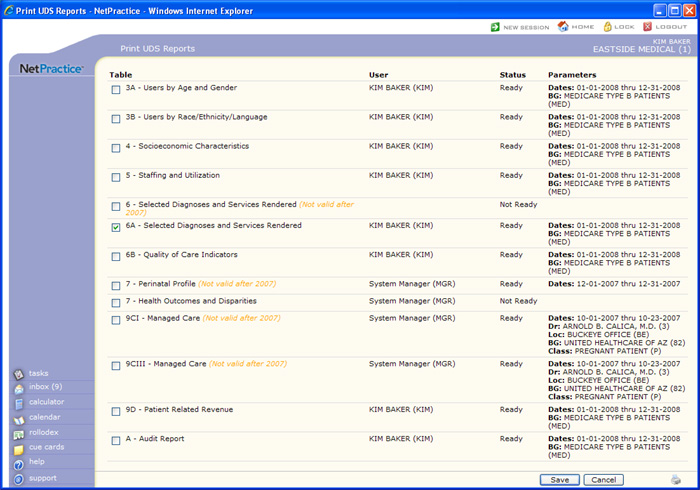700x490 pixels.
Task: Check 5 Staffing and Utilization box
Action: click(x=116, y=177)
